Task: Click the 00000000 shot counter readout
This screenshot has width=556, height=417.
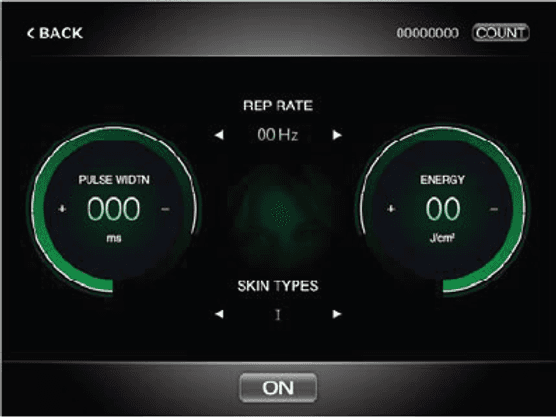Action: point(428,33)
